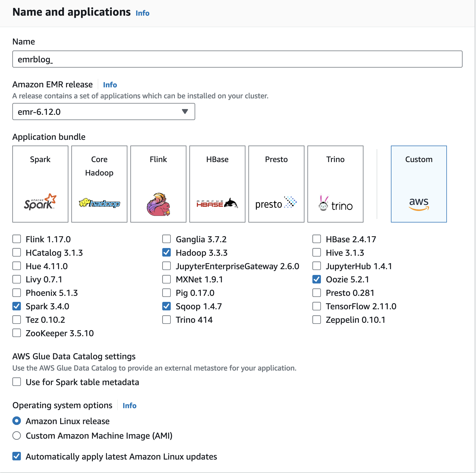The height and width of the screenshot is (473, 476).
Task: Select the Trino bunny bundle logo
Action: [x=335, y=203]
